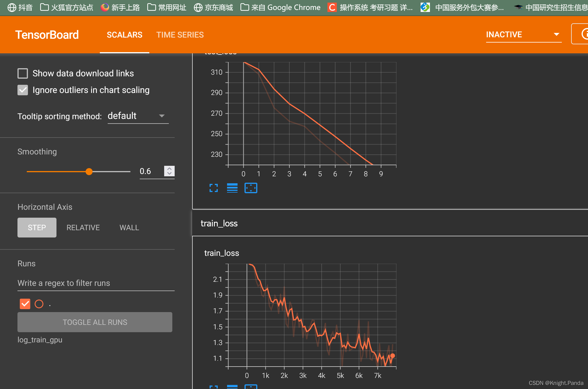Open the 京东商城 bookmark
The image size is (588, 389).
pos(213,7)
